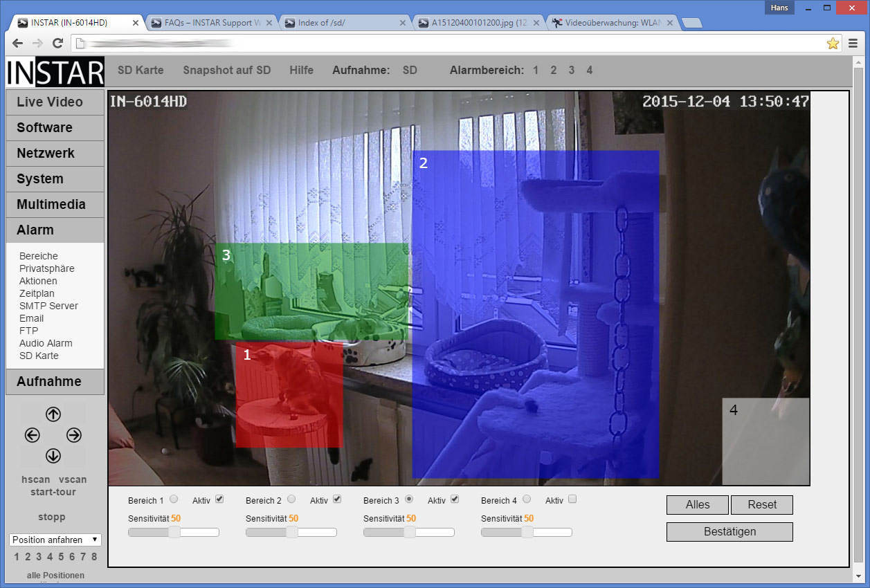Pan camera right with the right arrow
Viewport: 870px width, 588px height.
[x=74, y=435]
